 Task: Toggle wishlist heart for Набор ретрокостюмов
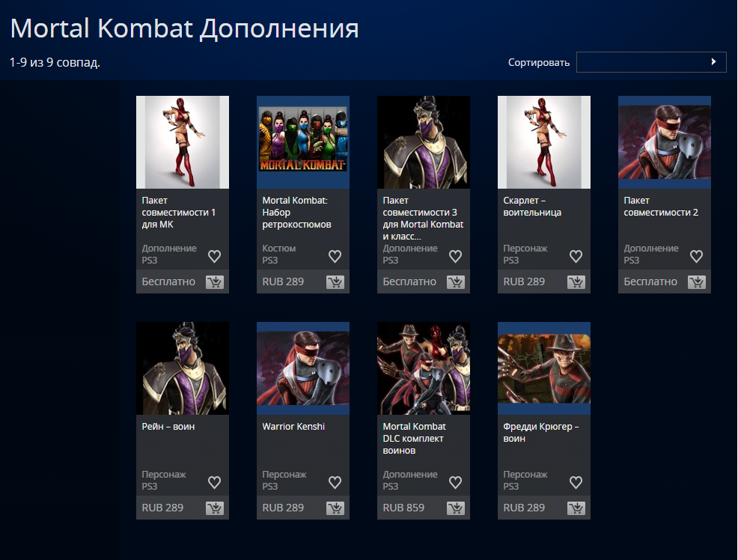pos(335,256)
